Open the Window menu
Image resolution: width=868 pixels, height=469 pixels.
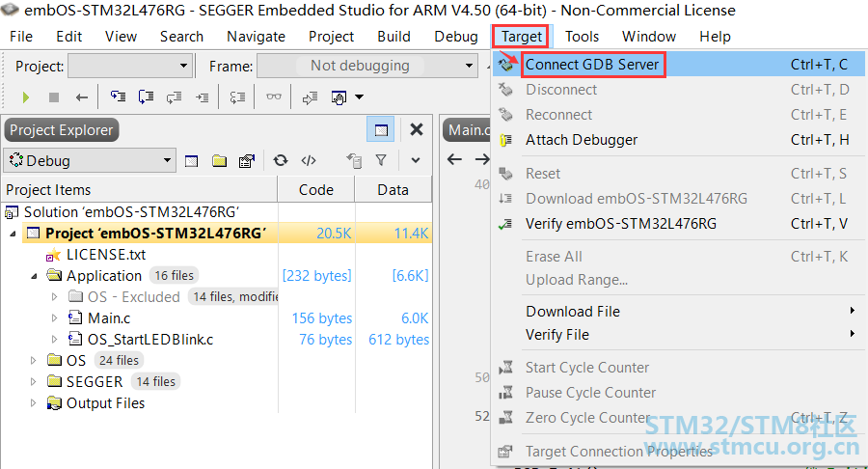[x=649, y=37]
